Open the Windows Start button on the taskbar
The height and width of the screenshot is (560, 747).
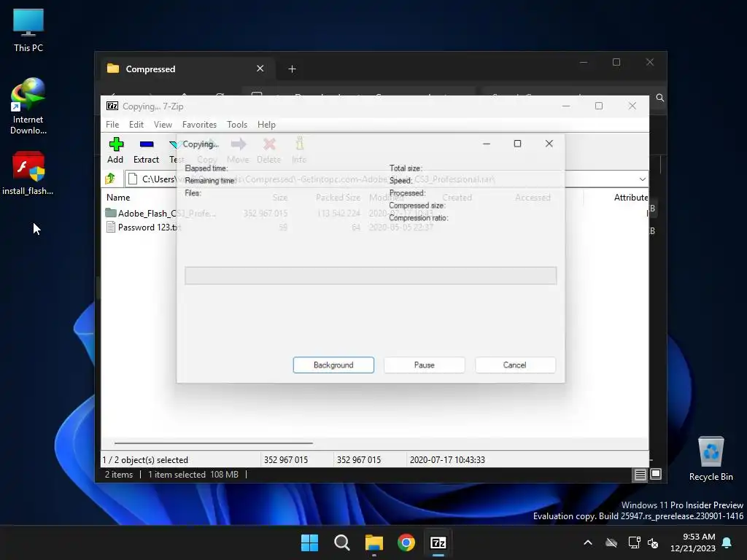click(x=309, y=542)
